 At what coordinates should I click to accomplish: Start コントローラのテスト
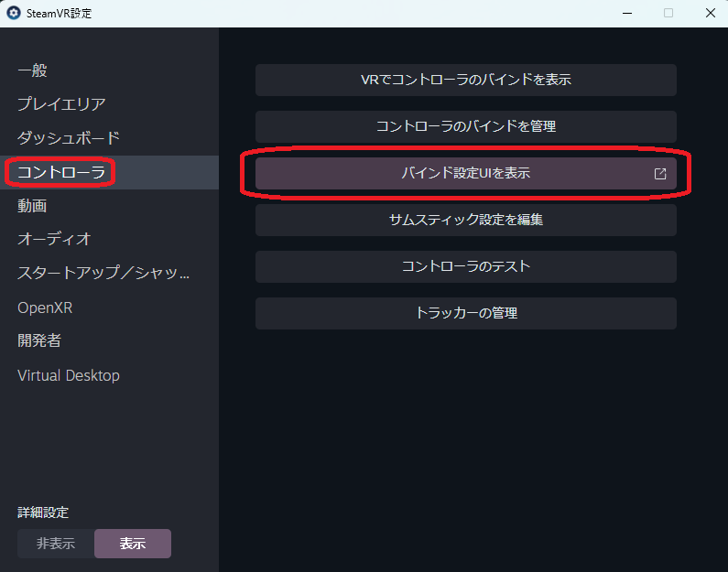pyautogui.click(x=466, y=266)
